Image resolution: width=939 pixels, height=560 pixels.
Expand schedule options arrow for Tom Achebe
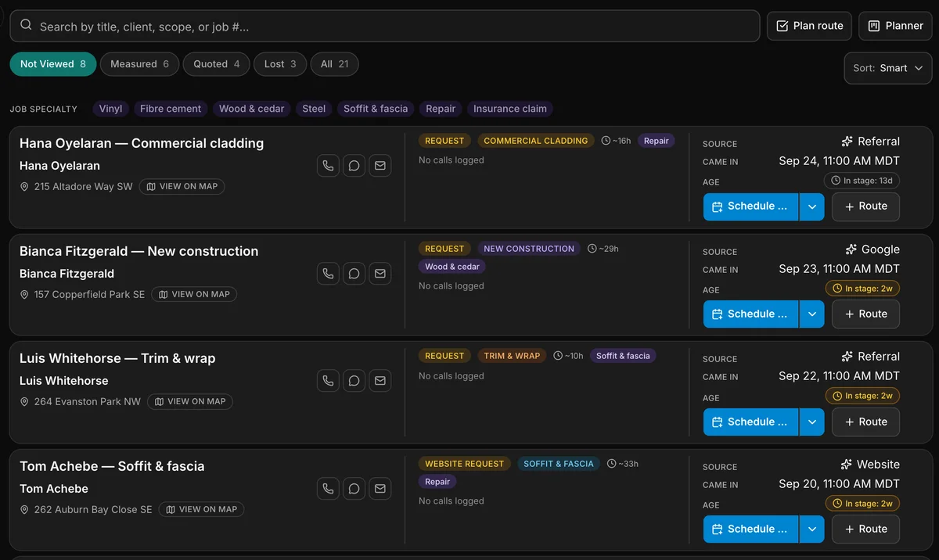[x=811, y=529]
